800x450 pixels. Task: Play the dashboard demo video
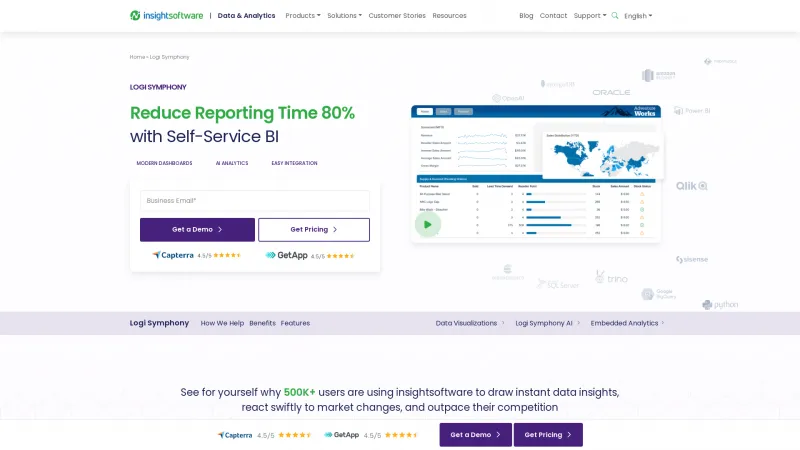(x=428, y=224)
